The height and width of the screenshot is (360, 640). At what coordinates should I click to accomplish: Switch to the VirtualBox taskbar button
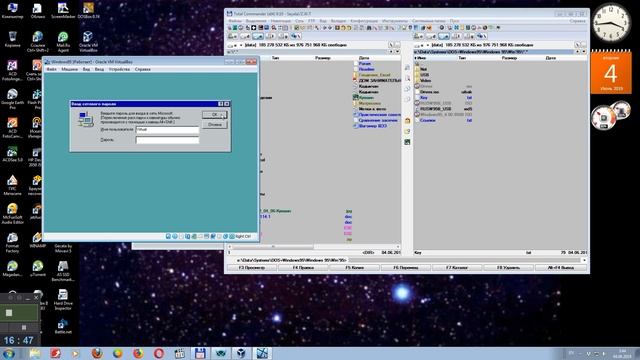(241, 353)
